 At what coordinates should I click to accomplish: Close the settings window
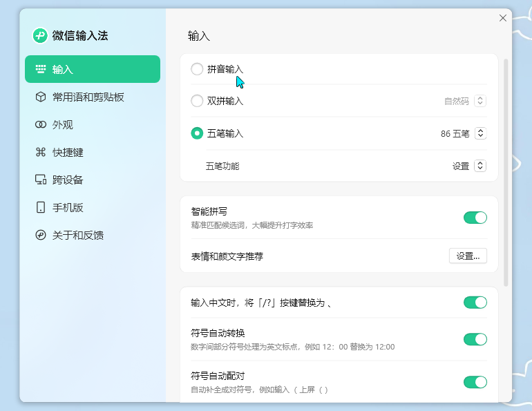pyautogui.click(x=503, y=18)
